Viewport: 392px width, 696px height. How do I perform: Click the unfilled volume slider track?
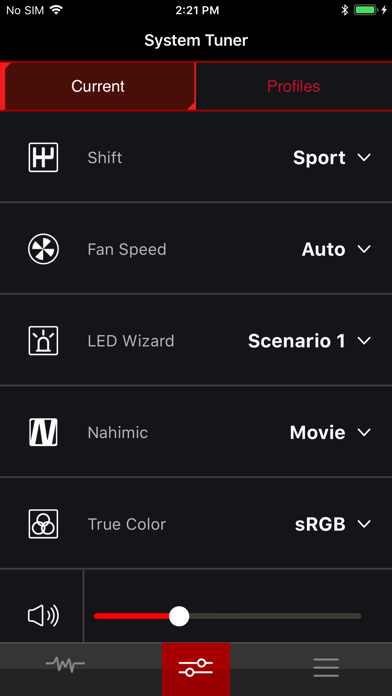tap(275, 616)
